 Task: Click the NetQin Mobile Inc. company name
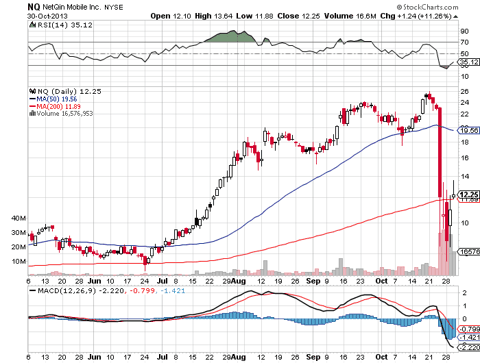pyautogui.click(x=72, y=7)
